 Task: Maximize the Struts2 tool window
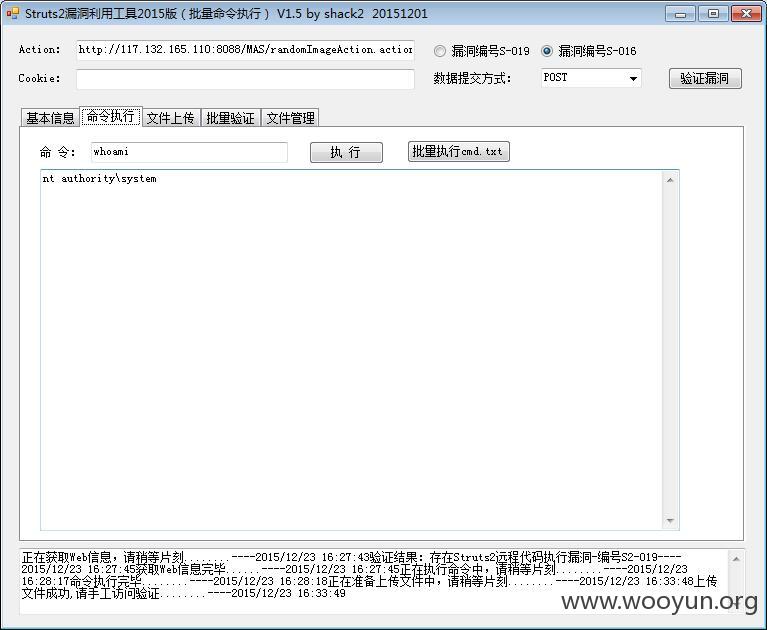click(713, 13)
